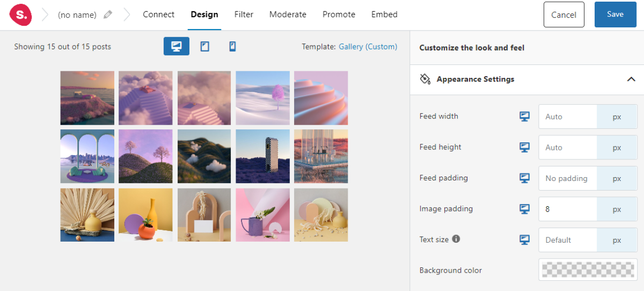Click the device icon beside Feed height

pos(524,147)
